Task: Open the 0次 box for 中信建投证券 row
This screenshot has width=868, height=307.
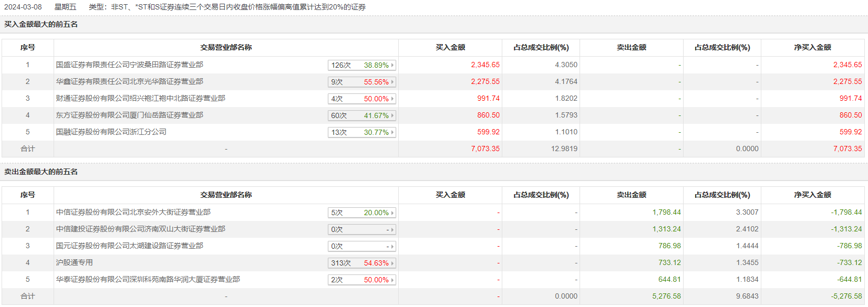Action: pos(361,230)
